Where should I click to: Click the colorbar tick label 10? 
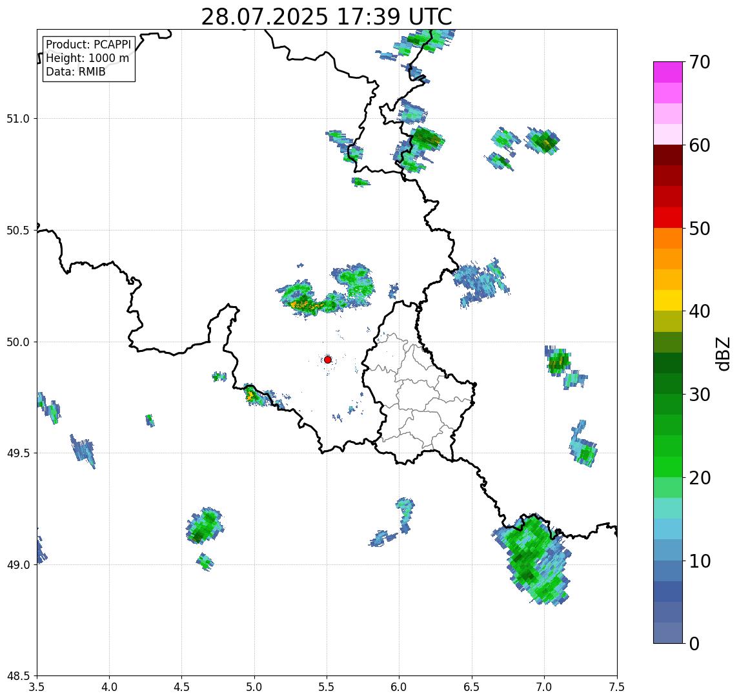[700, 561]
